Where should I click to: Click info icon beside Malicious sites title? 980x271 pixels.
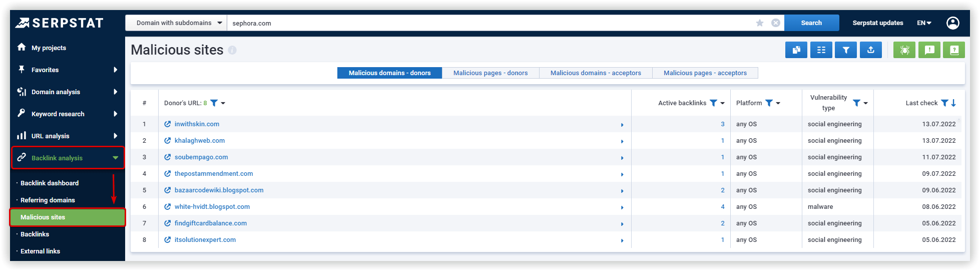(x=232, y=50)
